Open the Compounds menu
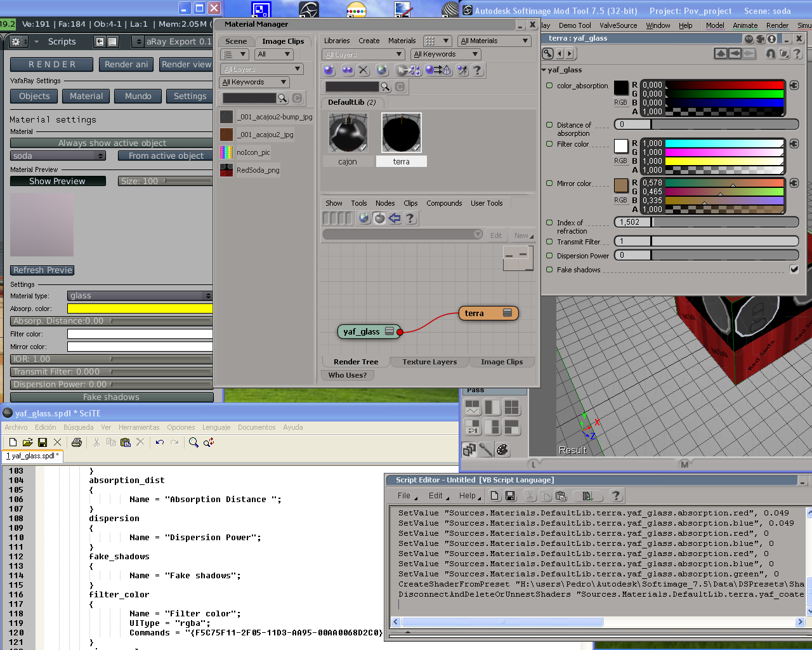 444,203
